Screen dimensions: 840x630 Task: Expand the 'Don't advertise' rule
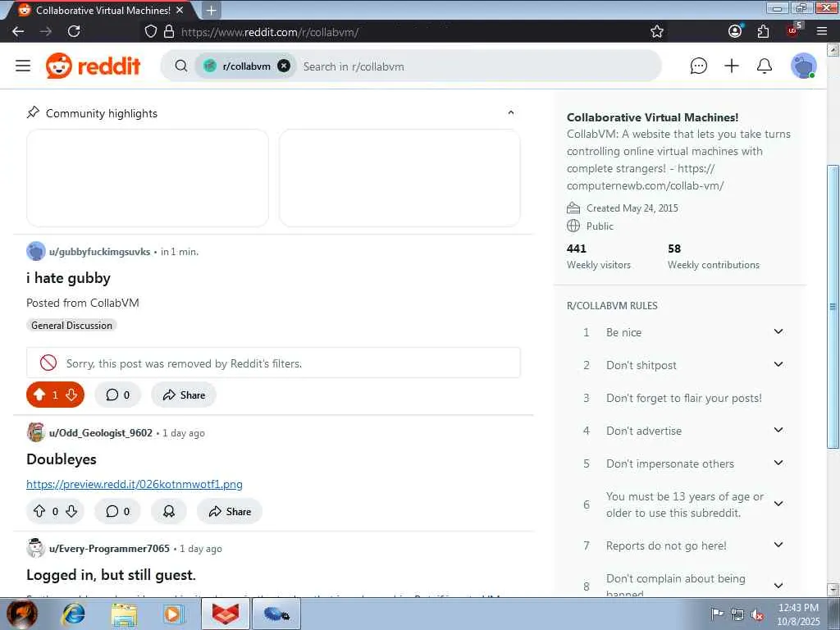[x=778, y=430]
